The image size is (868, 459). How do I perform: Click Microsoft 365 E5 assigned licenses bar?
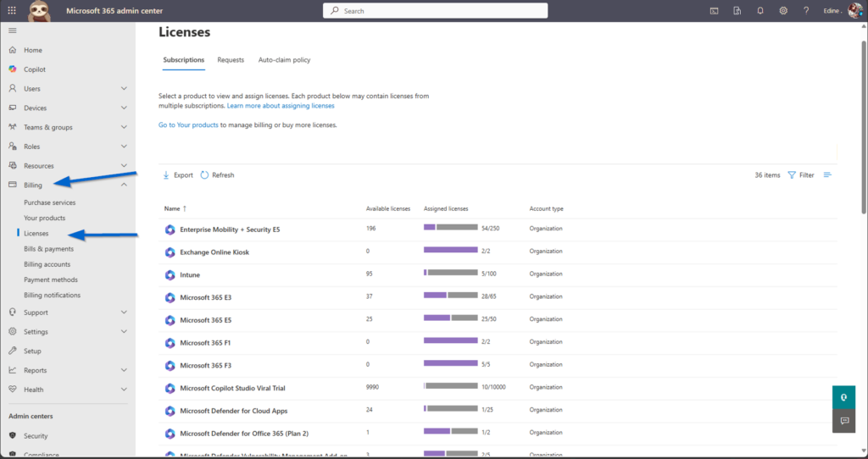coord(451,318)
